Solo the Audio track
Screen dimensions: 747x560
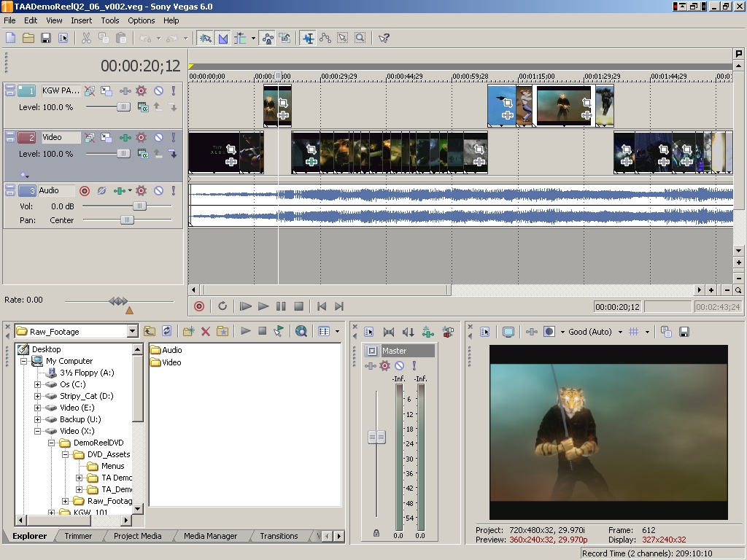[173, 190]
